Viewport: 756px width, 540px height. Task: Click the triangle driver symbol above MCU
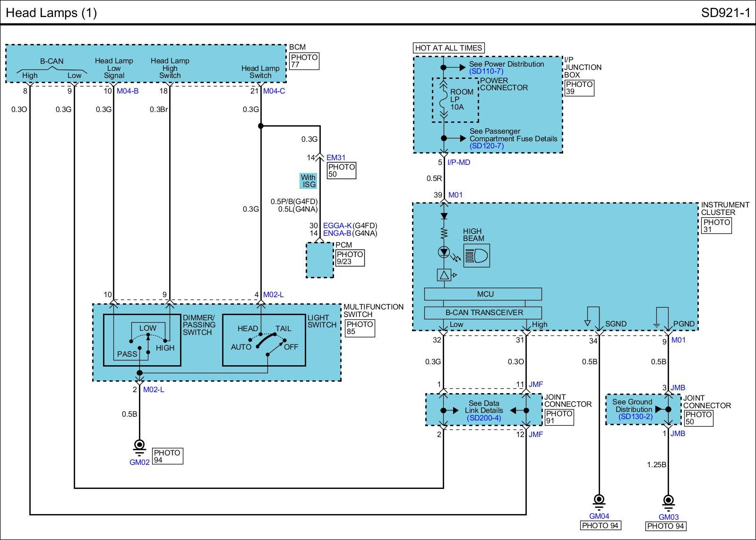[444, 275]
